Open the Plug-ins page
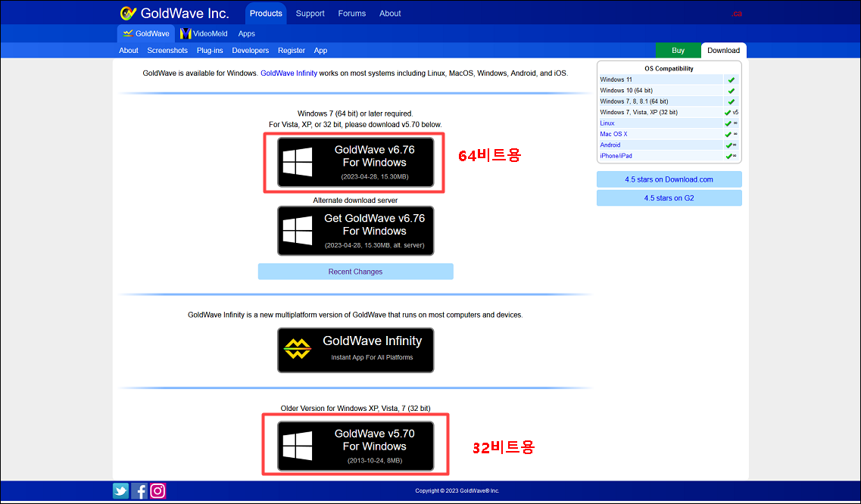 click(210, 51)
